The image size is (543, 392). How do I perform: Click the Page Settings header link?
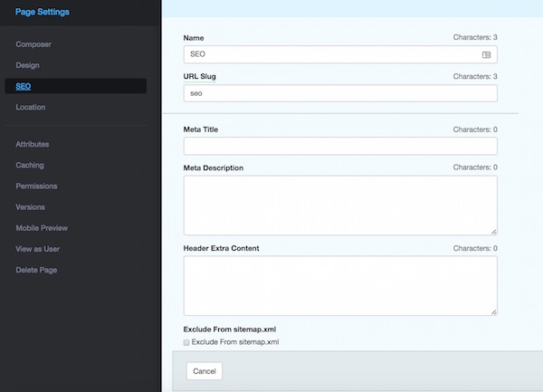43,12
